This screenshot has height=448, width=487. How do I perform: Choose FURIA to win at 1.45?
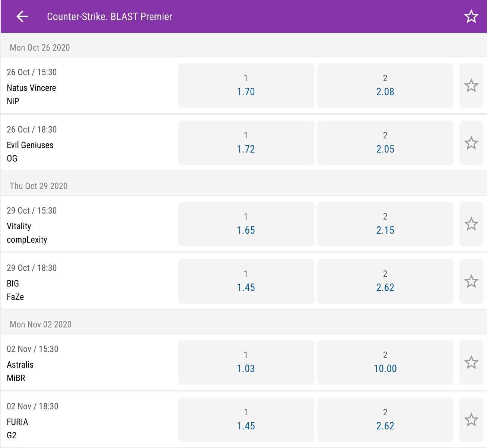246,420
